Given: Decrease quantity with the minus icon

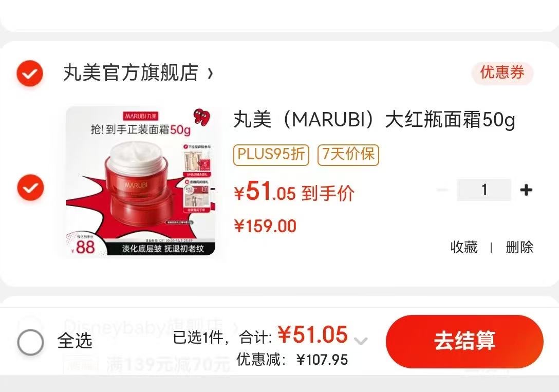Looking at the screenshot, I should 442,190.
